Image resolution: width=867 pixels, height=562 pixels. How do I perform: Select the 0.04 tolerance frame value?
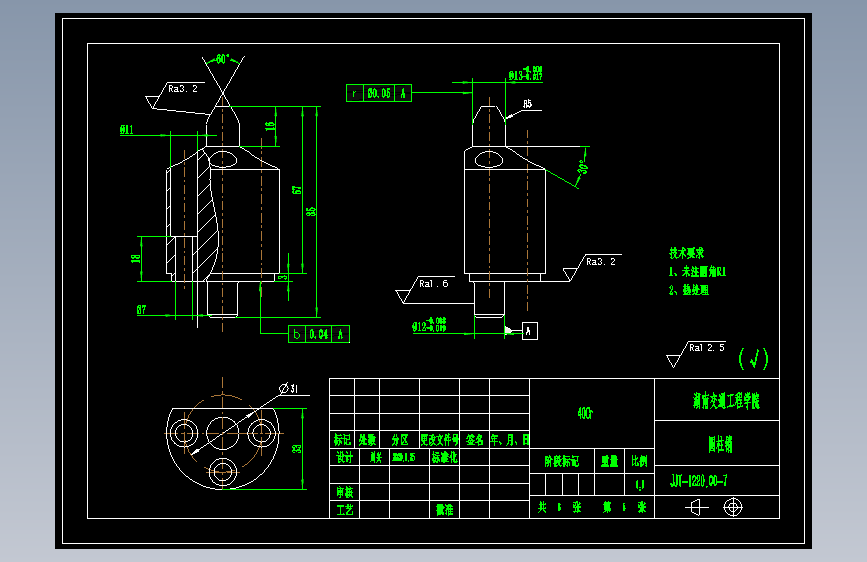[x=318, y=334]
